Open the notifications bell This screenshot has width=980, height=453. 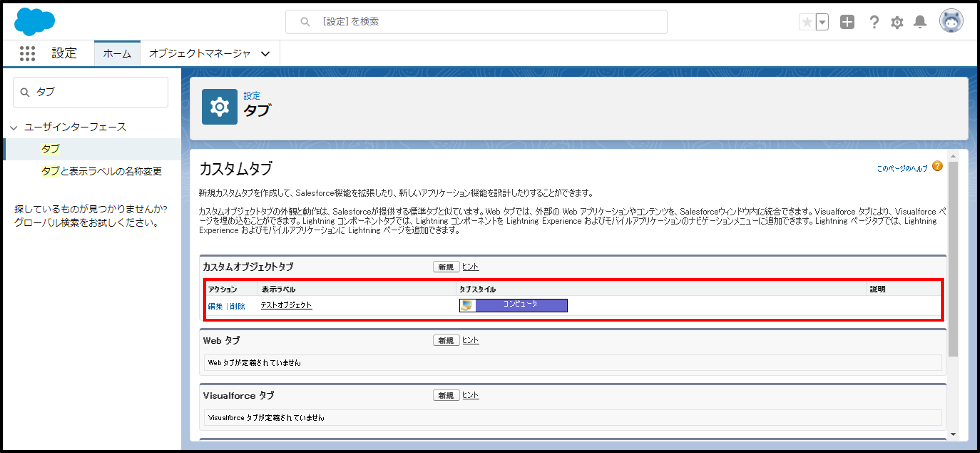click(919, 22)
